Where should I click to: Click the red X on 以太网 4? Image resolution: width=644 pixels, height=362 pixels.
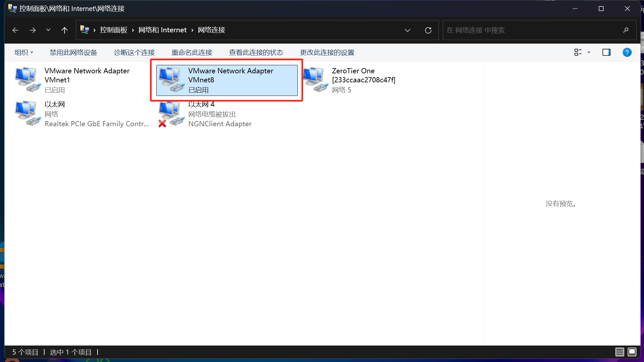[162, 123]
